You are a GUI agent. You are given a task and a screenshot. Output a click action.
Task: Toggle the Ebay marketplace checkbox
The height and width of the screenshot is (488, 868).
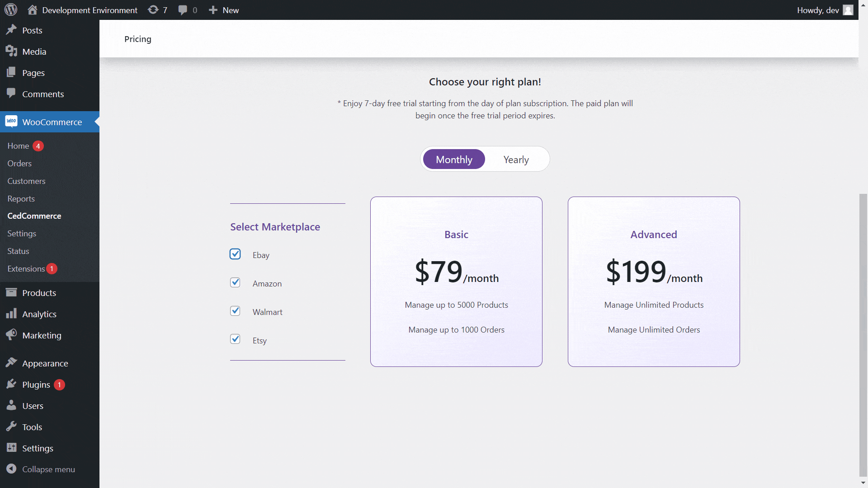pyautogui.click(x=235, y=254)
